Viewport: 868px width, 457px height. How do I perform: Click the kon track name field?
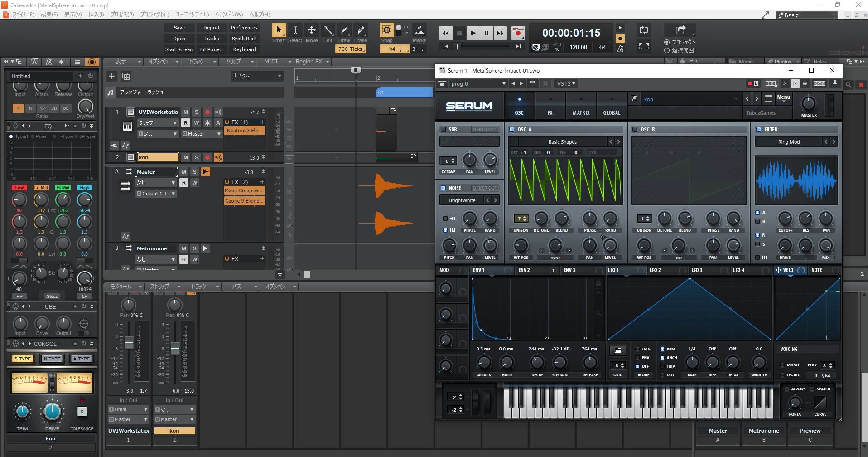(158, 157)
